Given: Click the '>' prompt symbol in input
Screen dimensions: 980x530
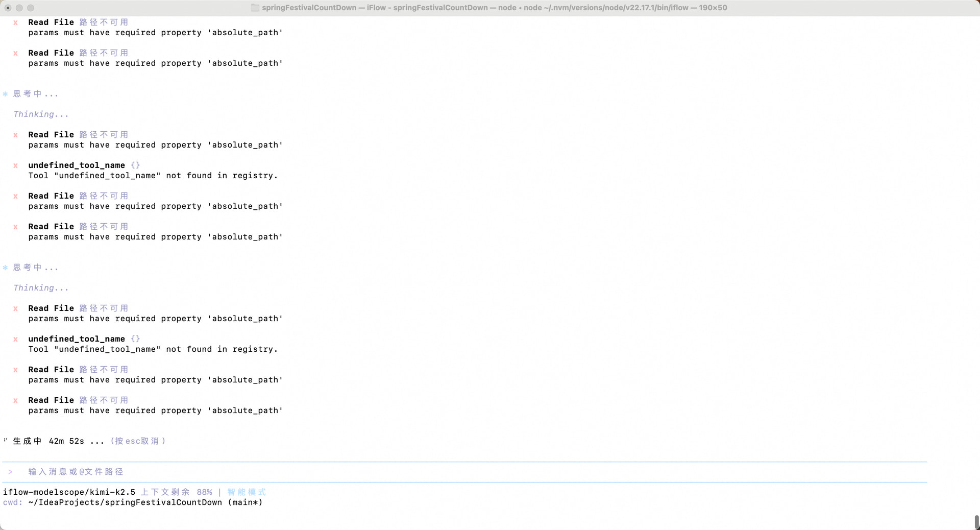Looking at the screenshot, I should pyautogui.click(x=10, y=472).
